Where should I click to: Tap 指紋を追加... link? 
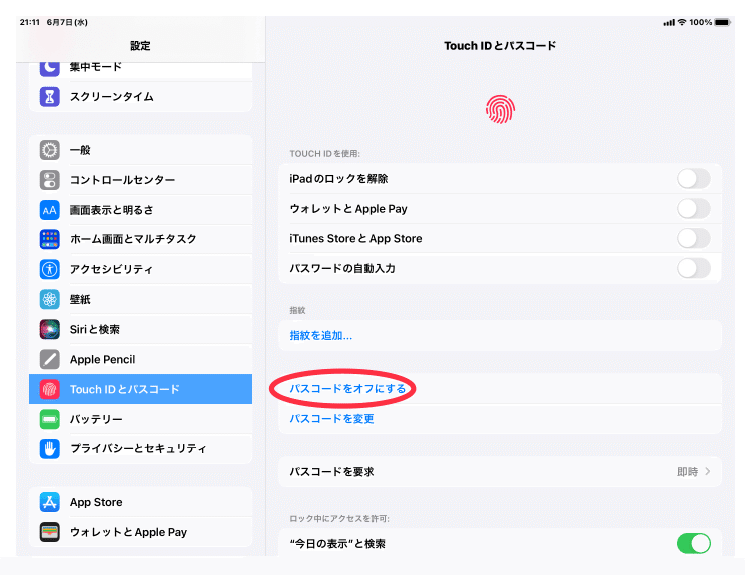coord(321,335)
